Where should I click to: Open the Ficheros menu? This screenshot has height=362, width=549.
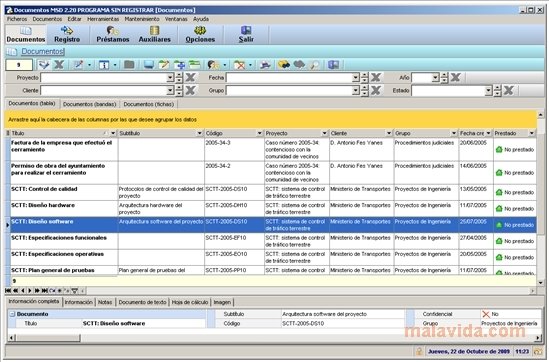point(17,19)
